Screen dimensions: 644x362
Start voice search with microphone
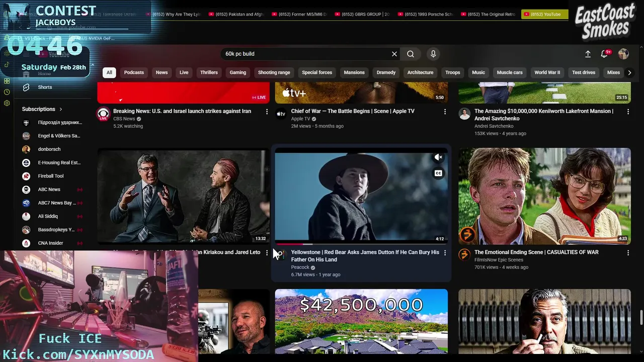click(x=433, y=54)
